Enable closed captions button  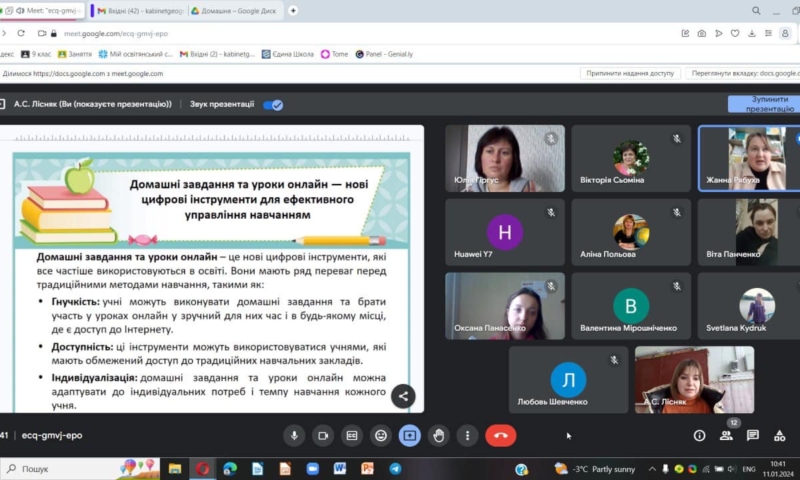click(x=352, y=436)
